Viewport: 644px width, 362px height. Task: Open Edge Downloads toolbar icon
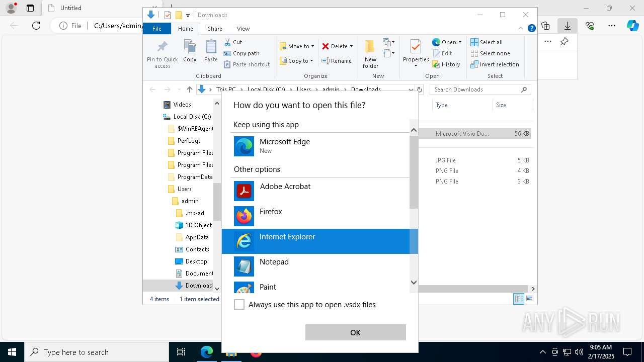pyautogui.click(x=567, y=26)
